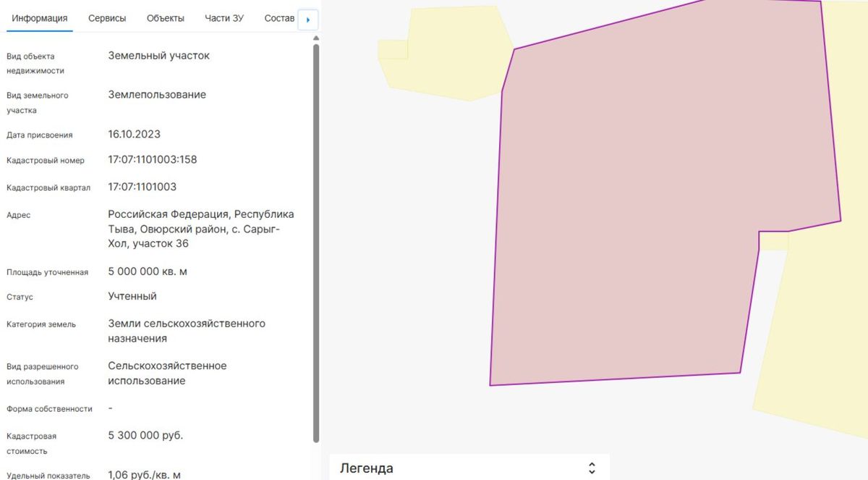
Task: Click the status value Учтенный
Action: tap(132, 296)
